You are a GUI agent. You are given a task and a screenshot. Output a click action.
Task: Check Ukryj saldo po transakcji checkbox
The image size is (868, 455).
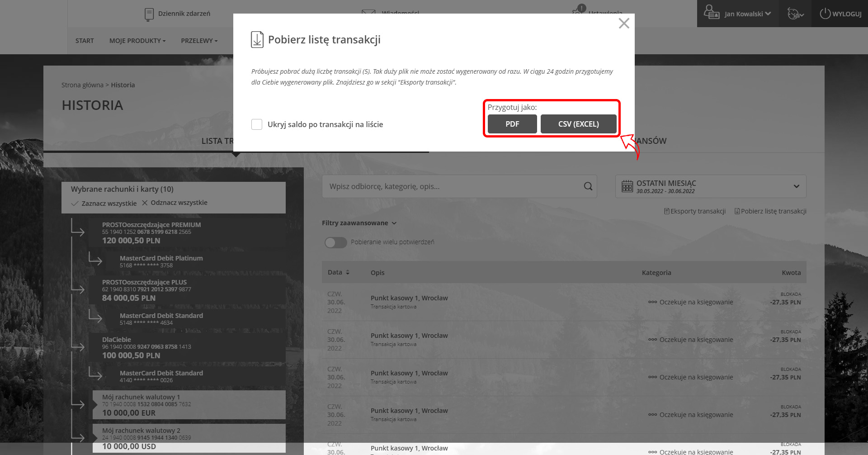point(257,124)
